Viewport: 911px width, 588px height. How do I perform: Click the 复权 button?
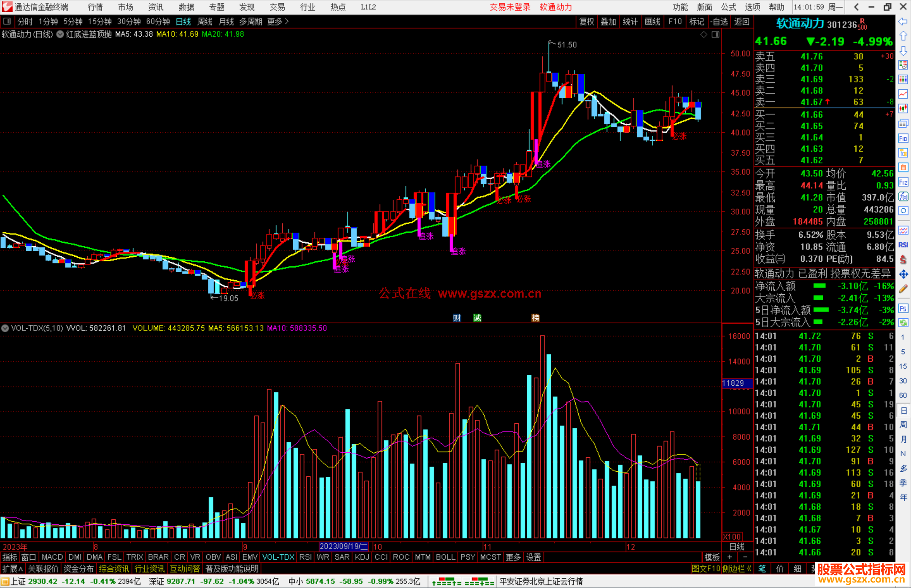[x=586, y=21]
